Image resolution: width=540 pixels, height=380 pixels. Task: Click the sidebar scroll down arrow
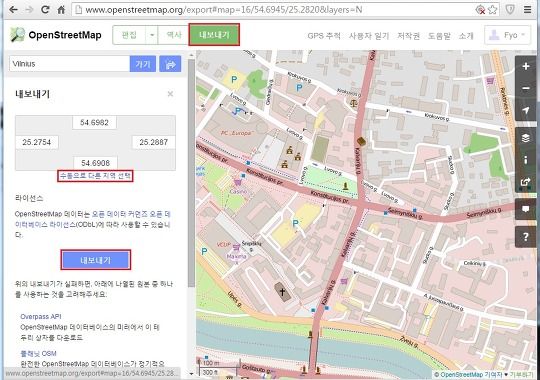click(191, 373)
